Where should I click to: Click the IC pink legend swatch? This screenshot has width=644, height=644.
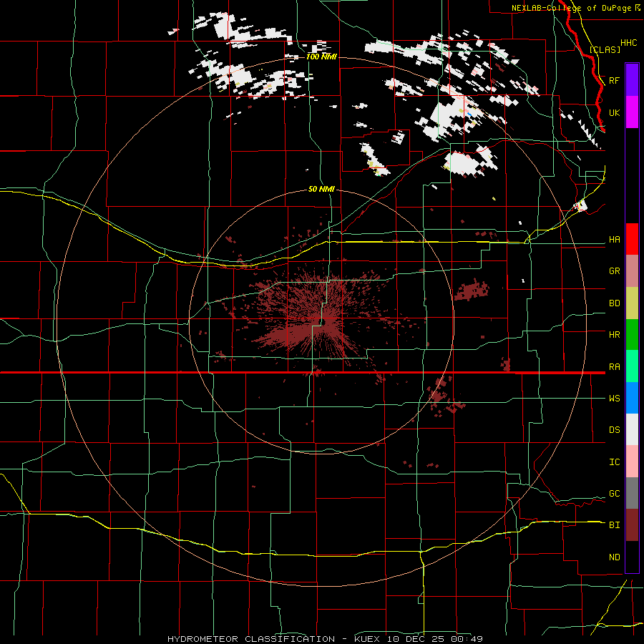(x=632, y=462)
